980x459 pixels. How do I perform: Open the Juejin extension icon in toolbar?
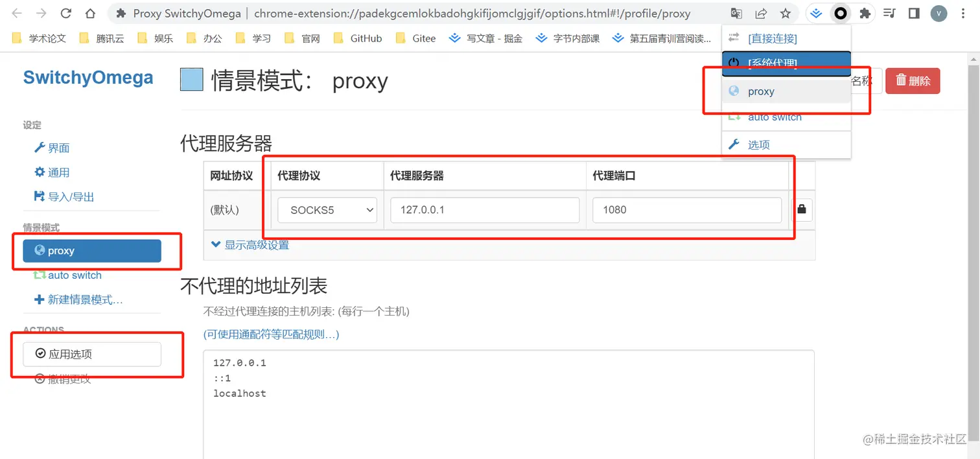(x=817, y=13)
